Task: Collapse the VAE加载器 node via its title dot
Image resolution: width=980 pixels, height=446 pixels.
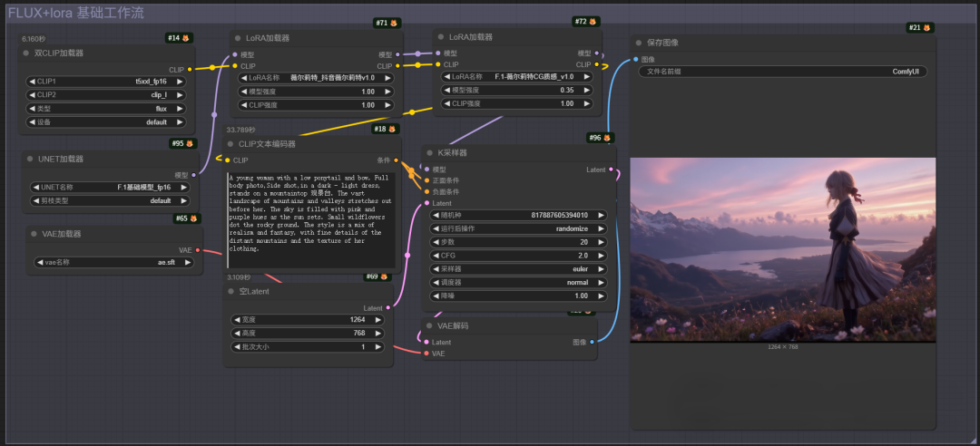Action: 34,234
